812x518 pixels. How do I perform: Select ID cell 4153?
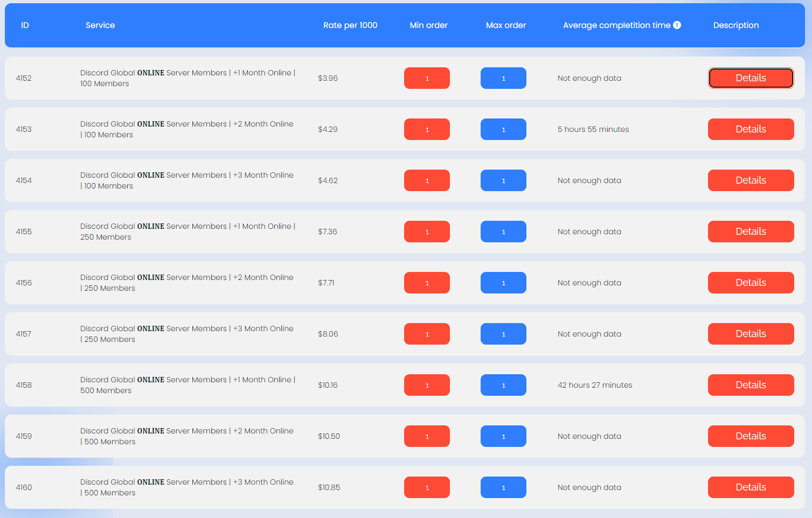pos(24,129)
